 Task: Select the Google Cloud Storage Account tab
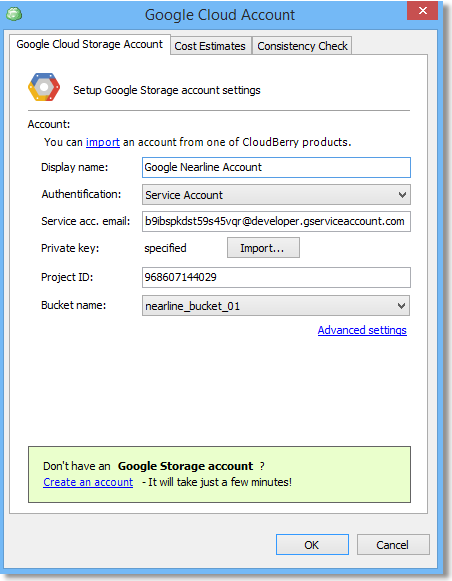[x=90, y=44]
